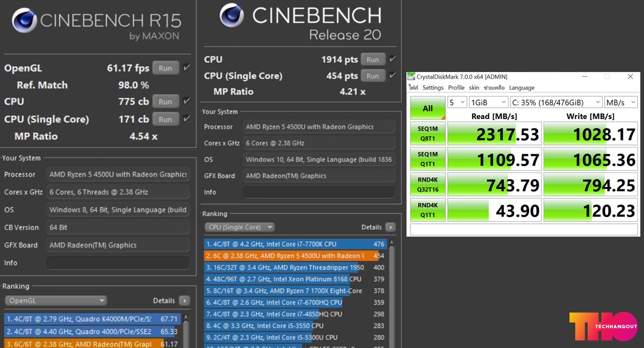Start the RND4K Q1T1 benchmark
The width and height of the screenshot is (644, 348).
428,210
